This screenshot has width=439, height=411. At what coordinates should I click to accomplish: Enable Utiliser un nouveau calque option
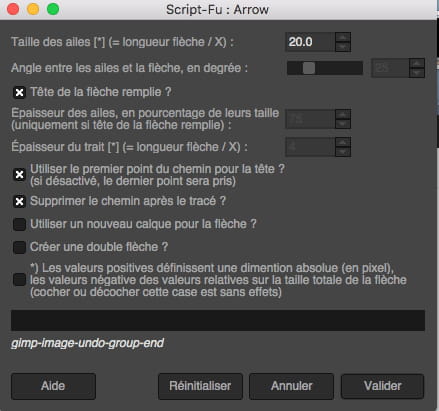point(19,224)
